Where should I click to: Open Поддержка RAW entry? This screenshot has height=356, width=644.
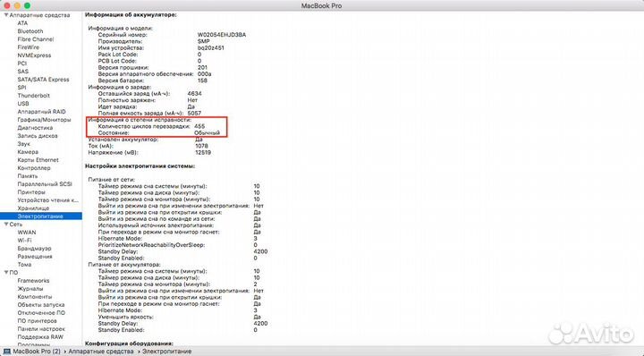coord(40,336)
